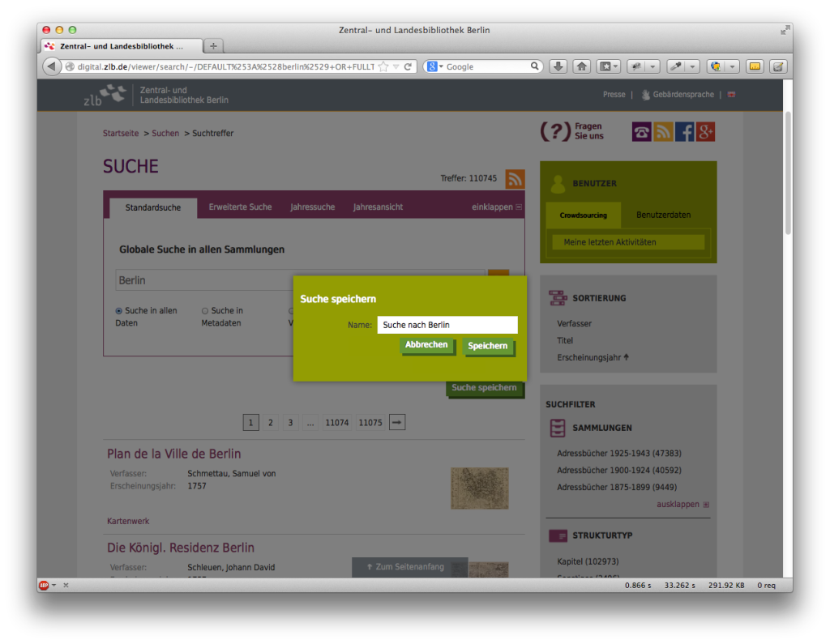Open the Presse link

point(614,95)
